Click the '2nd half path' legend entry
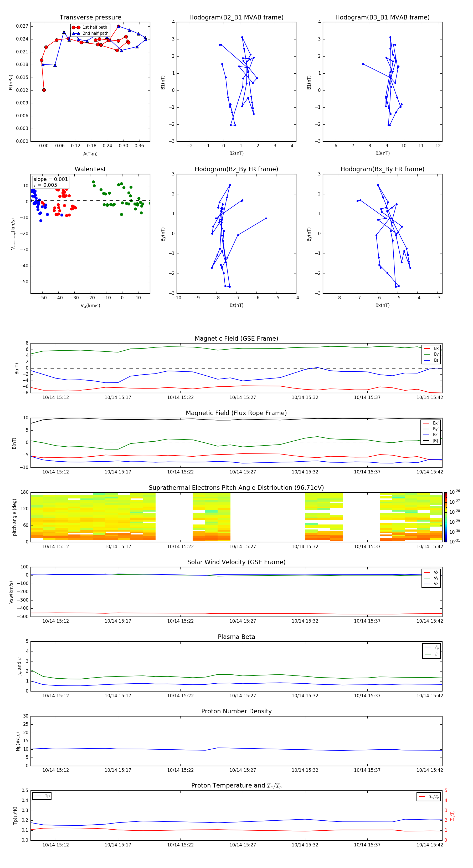The height and width of the screenshot is (868, 473). tap(90, 33)
